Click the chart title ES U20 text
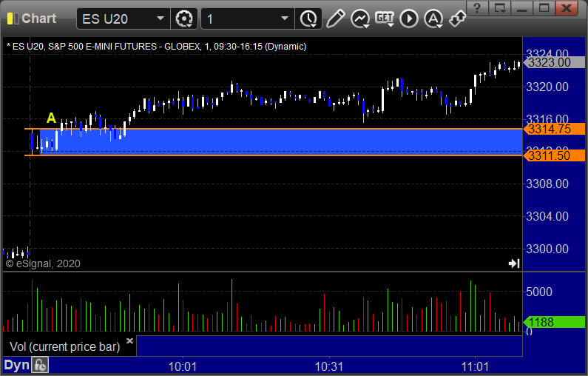 click(x=156, y=47)
